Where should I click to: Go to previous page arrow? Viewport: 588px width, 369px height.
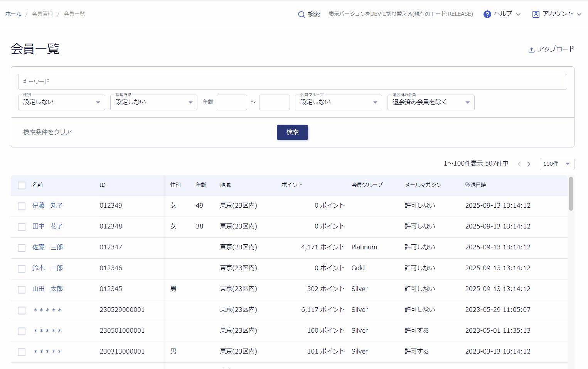pos(519,164)
